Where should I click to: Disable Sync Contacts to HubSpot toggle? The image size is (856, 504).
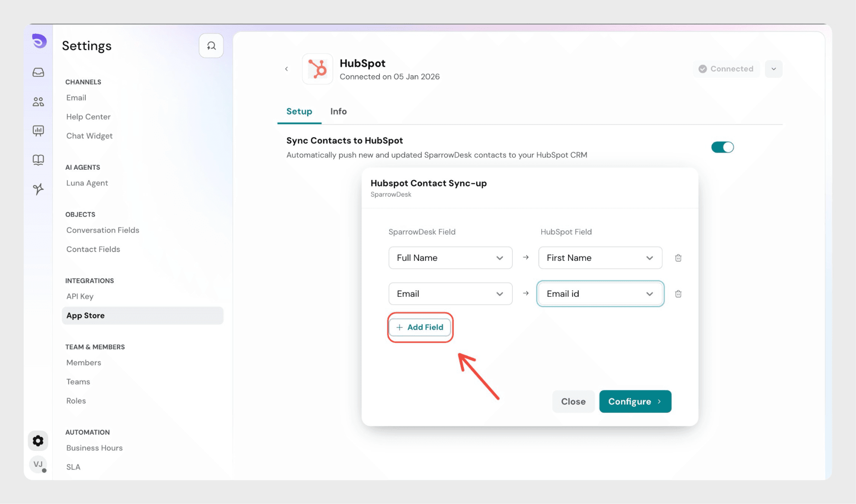point(722,147)
